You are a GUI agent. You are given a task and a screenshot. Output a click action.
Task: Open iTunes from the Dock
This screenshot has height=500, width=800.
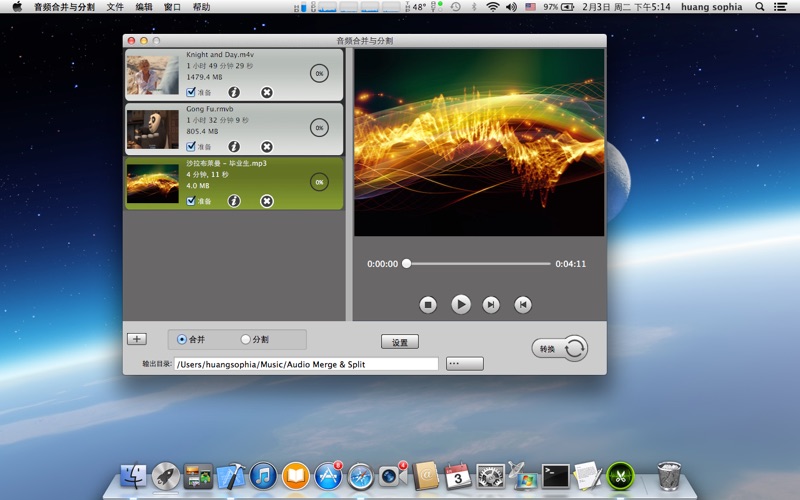click(x=263, y=476)
